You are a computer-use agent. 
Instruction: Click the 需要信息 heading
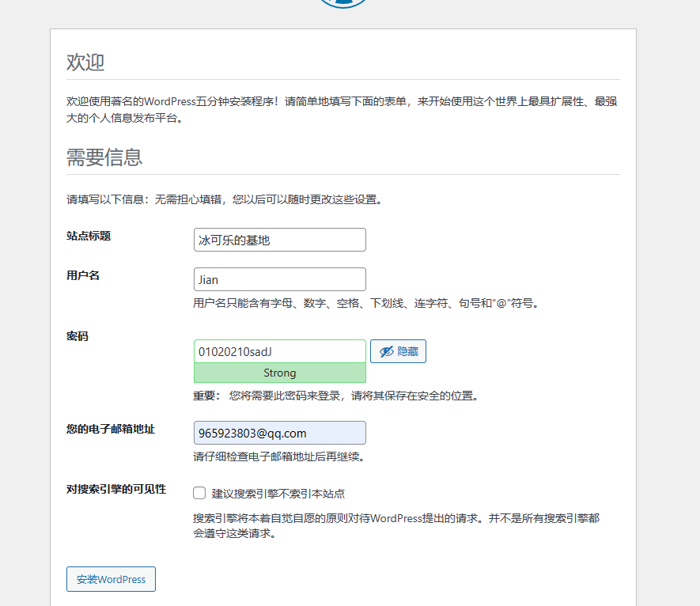click(104, 157)
